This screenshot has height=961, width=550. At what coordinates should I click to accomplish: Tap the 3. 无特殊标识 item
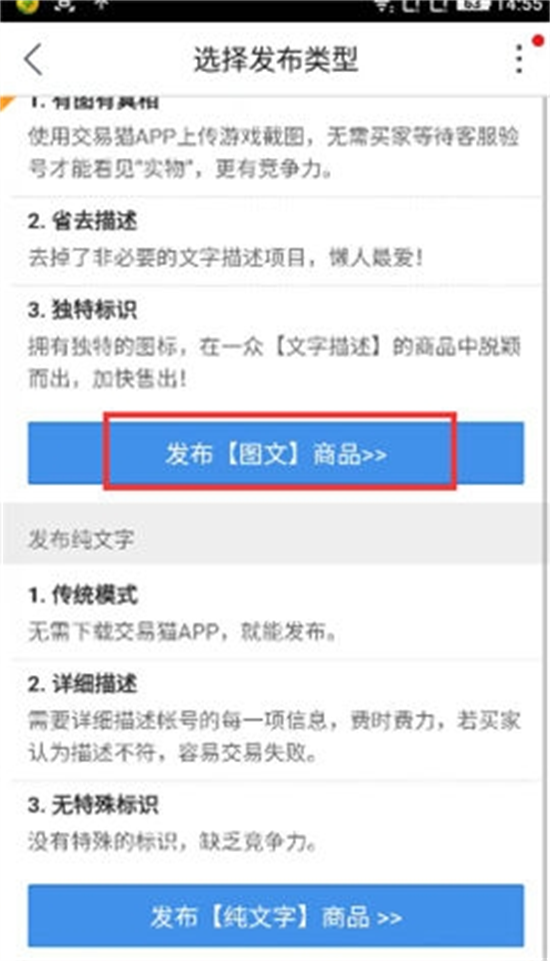click(x=276, y=823)
